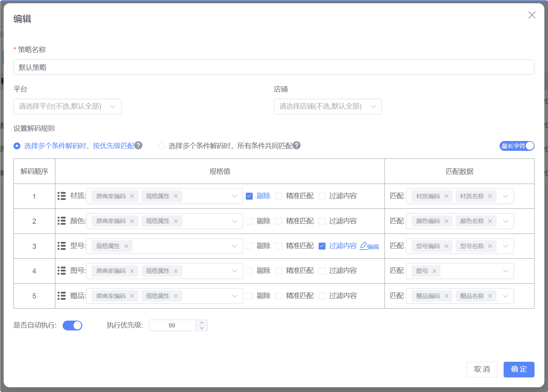
Task: Click the 策略名称 input field
Action: (x=274, y=67)
